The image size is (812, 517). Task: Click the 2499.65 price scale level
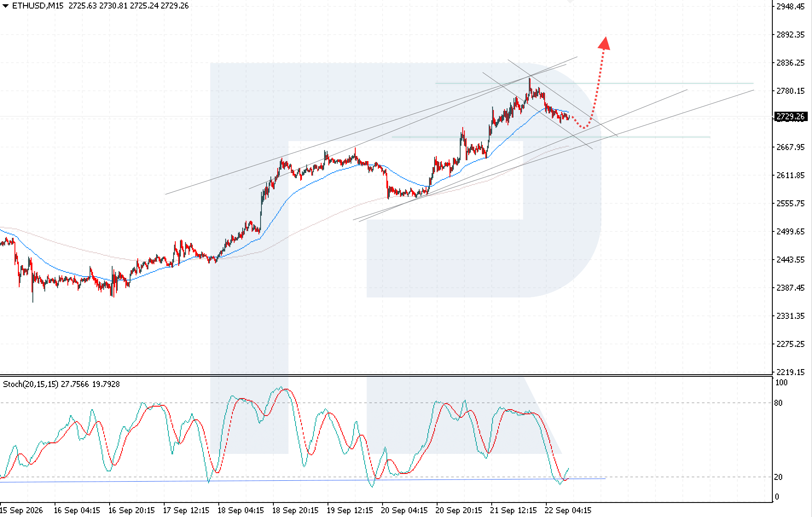[790, 231]
